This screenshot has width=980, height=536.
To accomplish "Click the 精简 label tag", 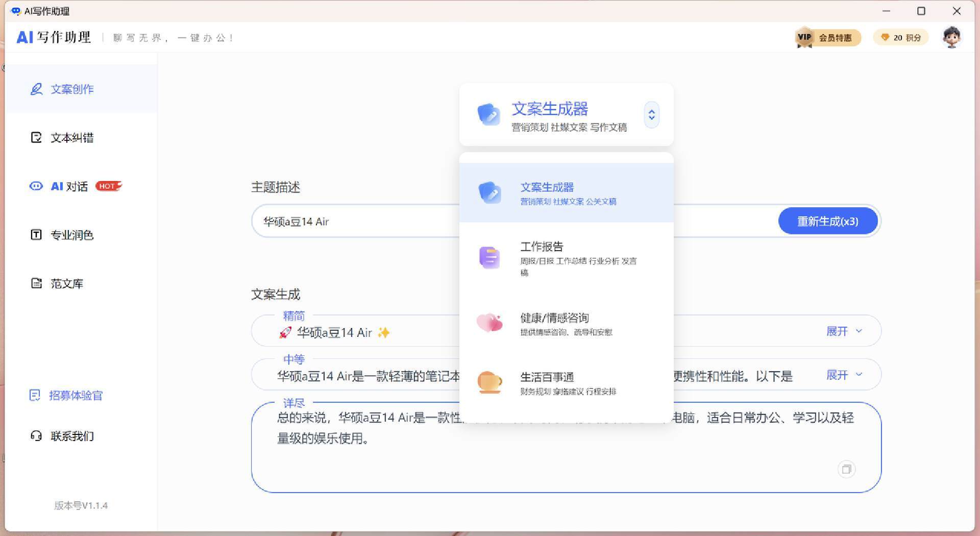I will point(294,316).
